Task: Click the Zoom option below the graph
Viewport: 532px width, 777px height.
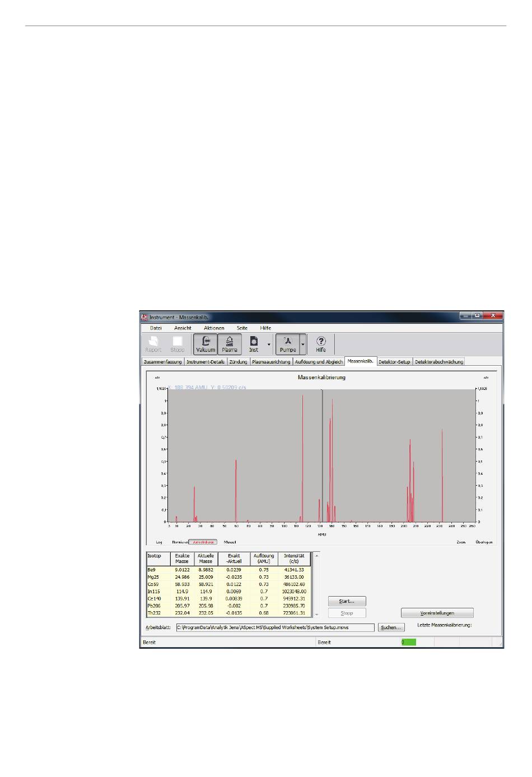Action: click(461, 542)
